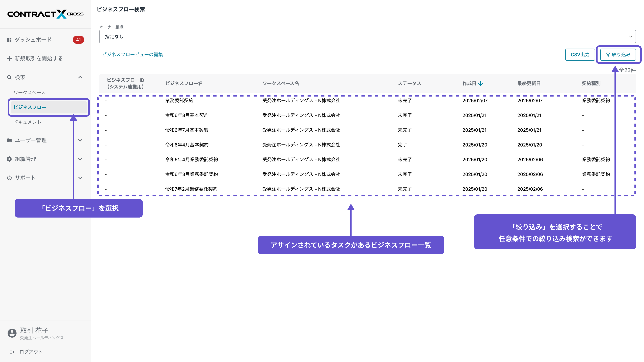Screen dimensions: 644x362
Task: Open the オーナー組織 dropdown
Action: click(x=367, y=37)
